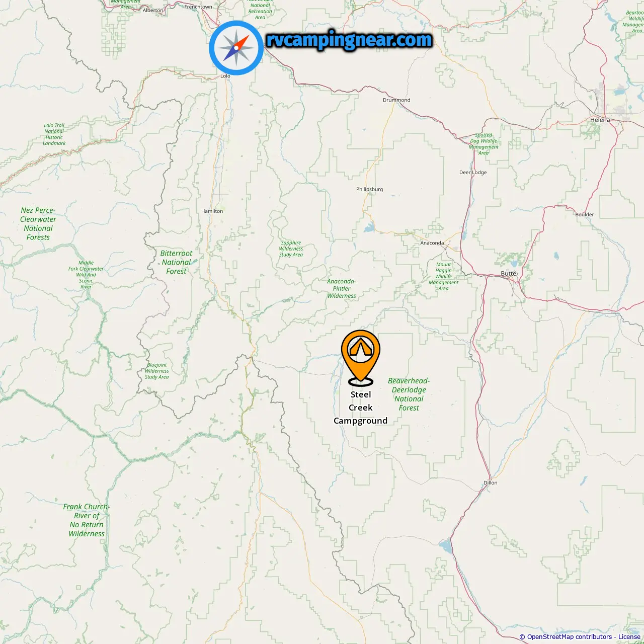Viewport: 644px width, 644px height.
Task: Select the Steel Creek Campground label
Action: point(361,408)
